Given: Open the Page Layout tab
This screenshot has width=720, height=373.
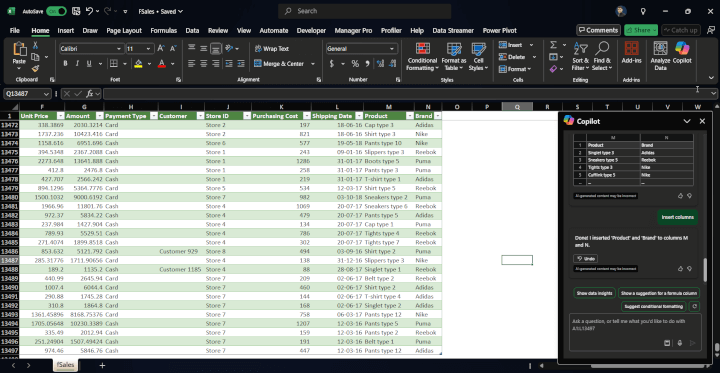Looking at the screenshot, I should point(124,31).
